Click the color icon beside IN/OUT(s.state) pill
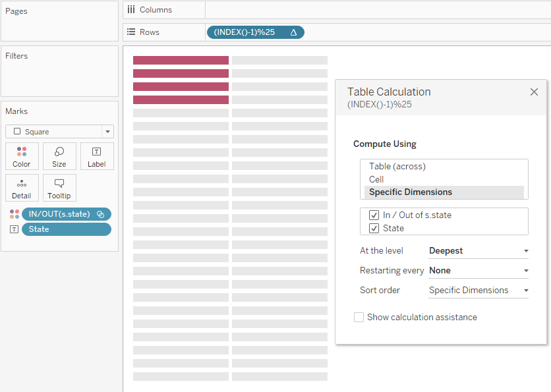The image size is (551, 392). [x=14, y=214]
